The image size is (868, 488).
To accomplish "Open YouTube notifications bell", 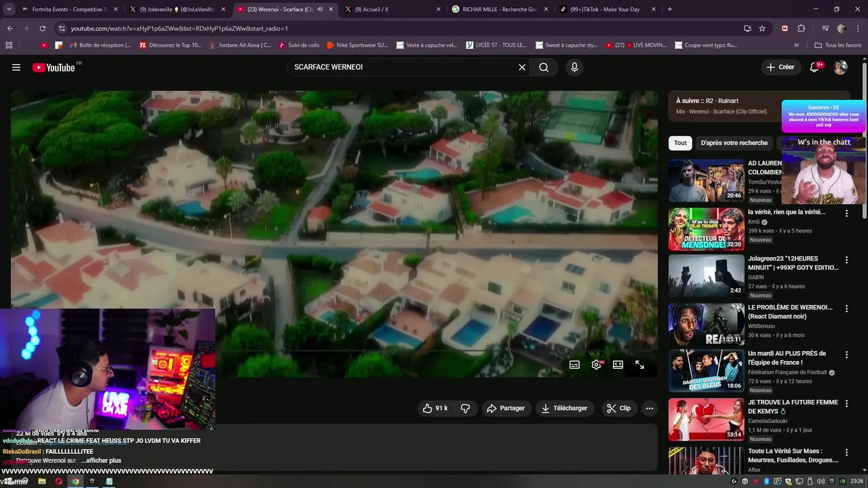I will [815, 67].
